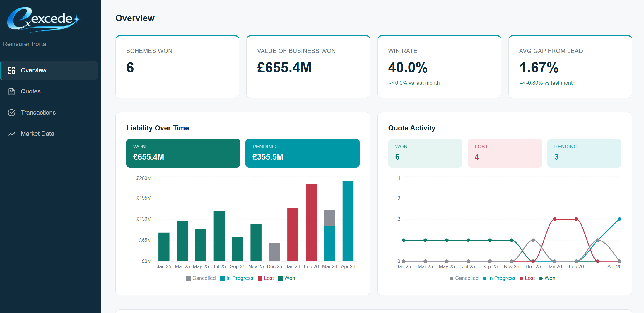Click the Feb 26 red lost bar

point(311,222)
